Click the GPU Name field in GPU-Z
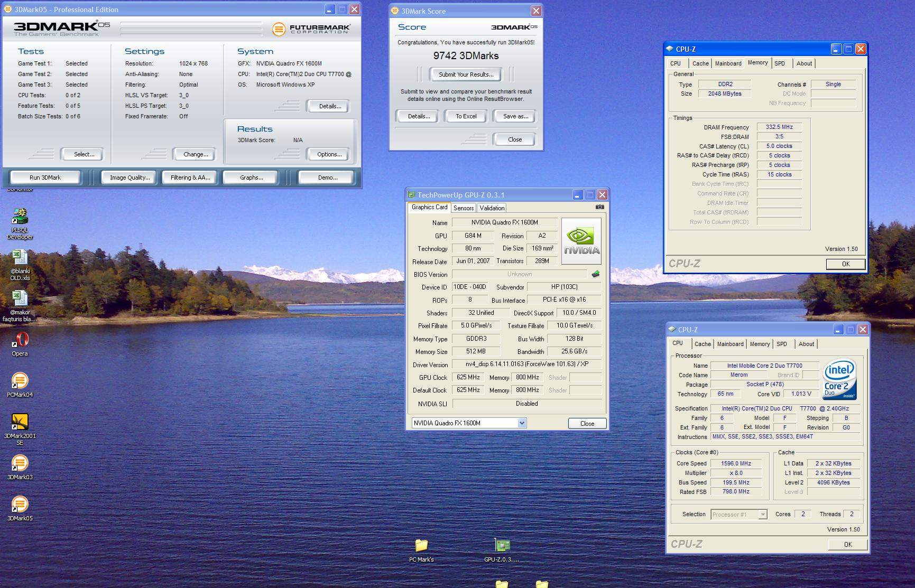The height and width of the screenshot is (588, 915). (504, 222)
